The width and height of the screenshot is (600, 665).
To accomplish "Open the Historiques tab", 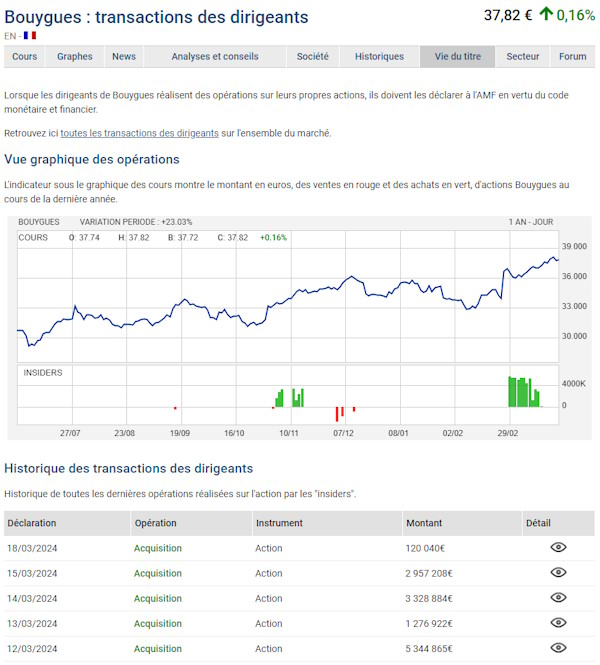I will click(x=379, y=56).
